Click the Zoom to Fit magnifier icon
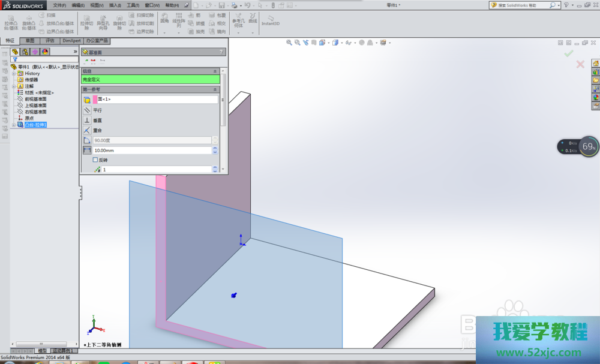 click(x=289, y=43)
